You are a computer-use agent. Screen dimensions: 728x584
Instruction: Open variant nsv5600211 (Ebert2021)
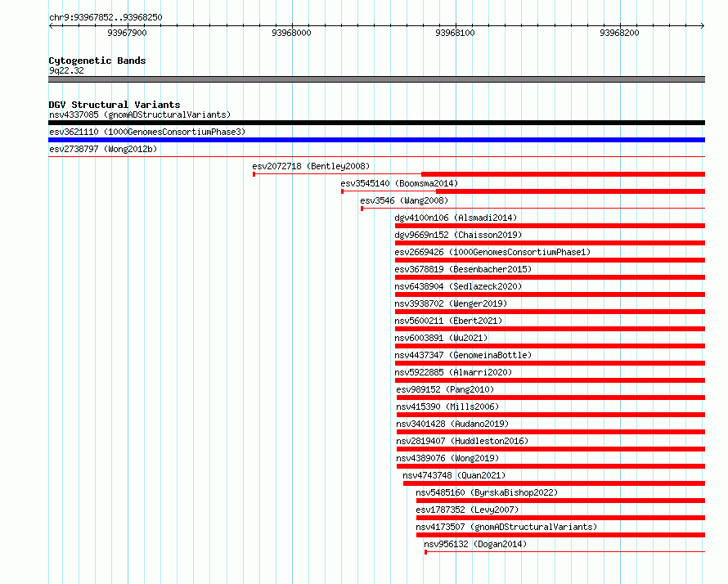coord(448,321)
